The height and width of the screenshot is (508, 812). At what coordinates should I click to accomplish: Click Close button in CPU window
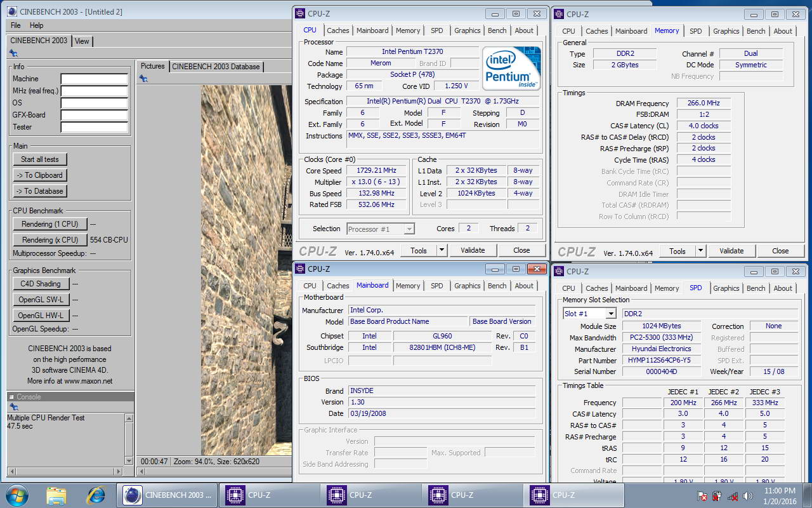click(521, 250)
